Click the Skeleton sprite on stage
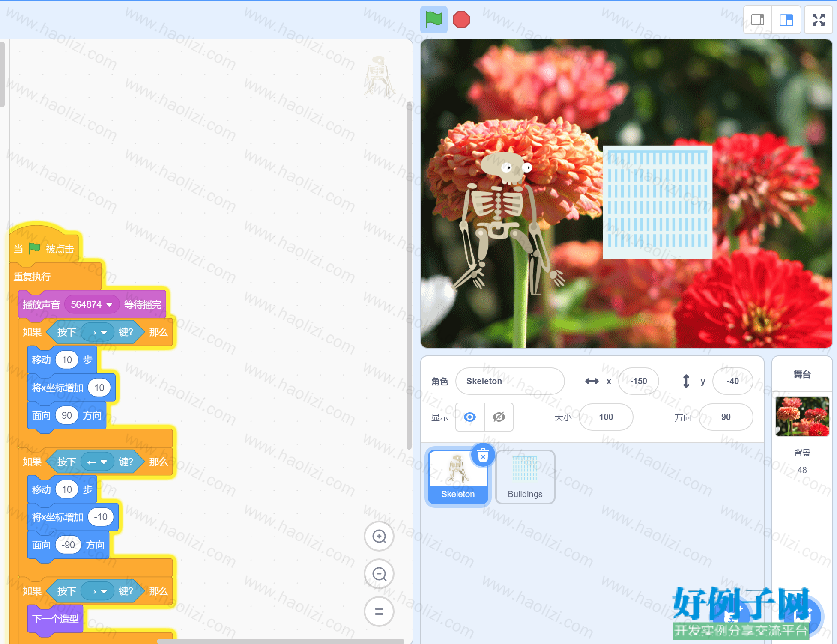The height and width of the screenshot is (644, 837). [x=508, y=223]
